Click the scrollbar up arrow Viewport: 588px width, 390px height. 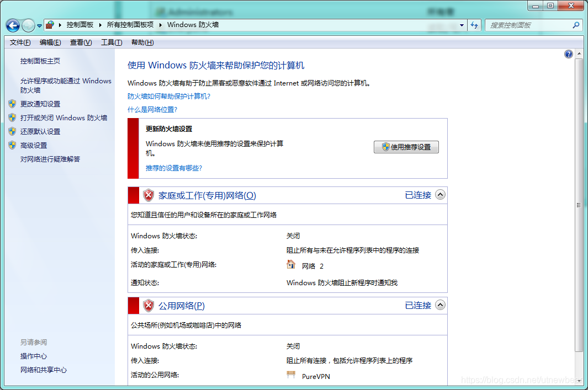579,54
